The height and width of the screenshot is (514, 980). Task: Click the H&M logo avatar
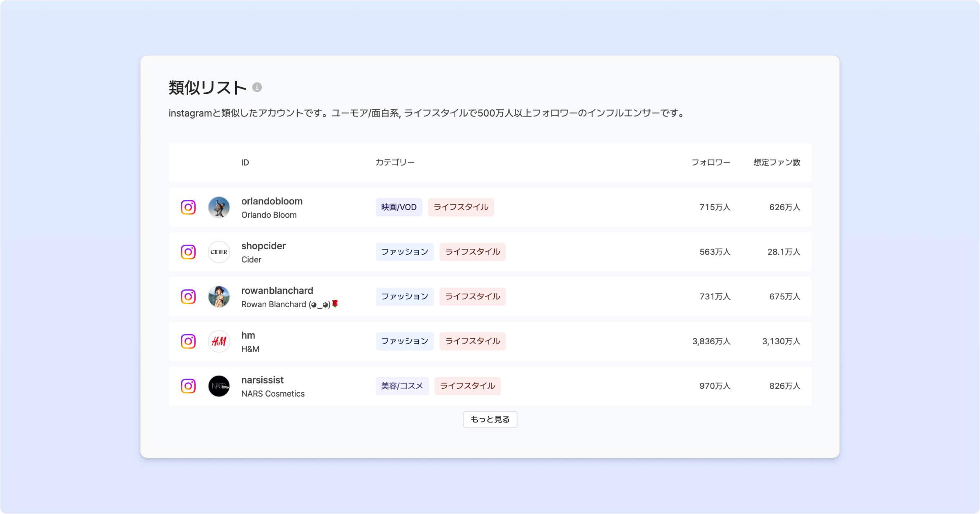219,341
